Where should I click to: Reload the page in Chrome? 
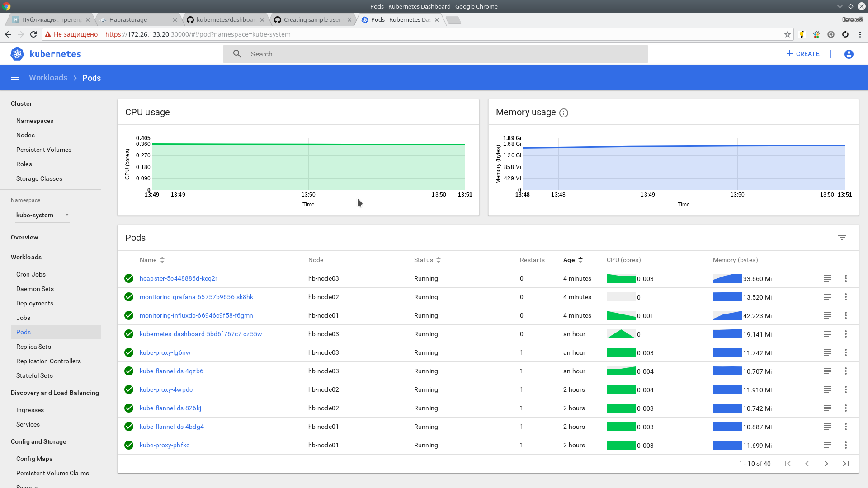(33, 34)
